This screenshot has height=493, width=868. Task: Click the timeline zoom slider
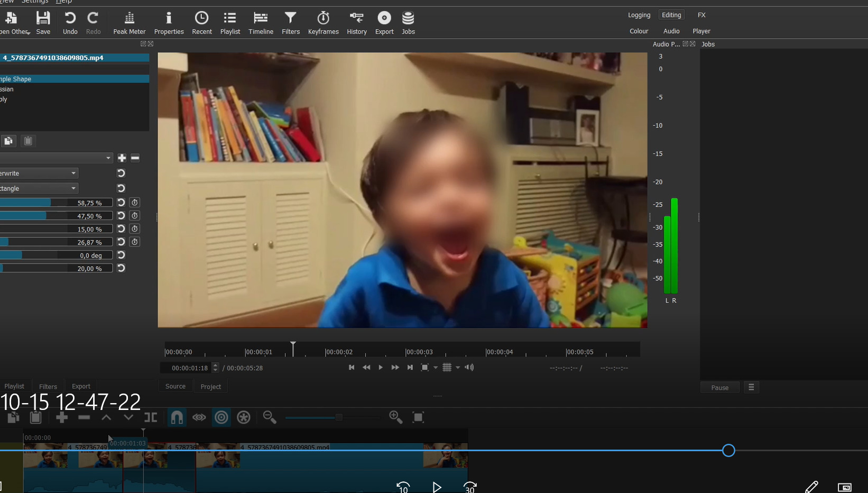(x=339, y=417)
